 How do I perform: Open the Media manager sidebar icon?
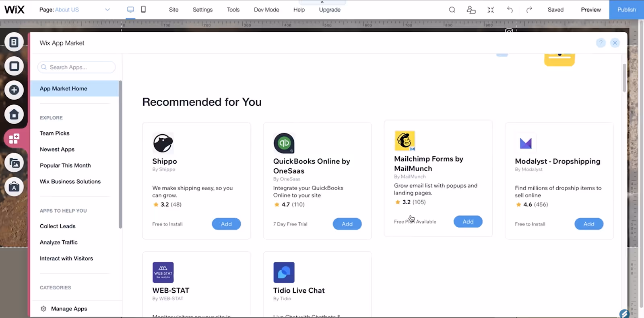[14, 163]
